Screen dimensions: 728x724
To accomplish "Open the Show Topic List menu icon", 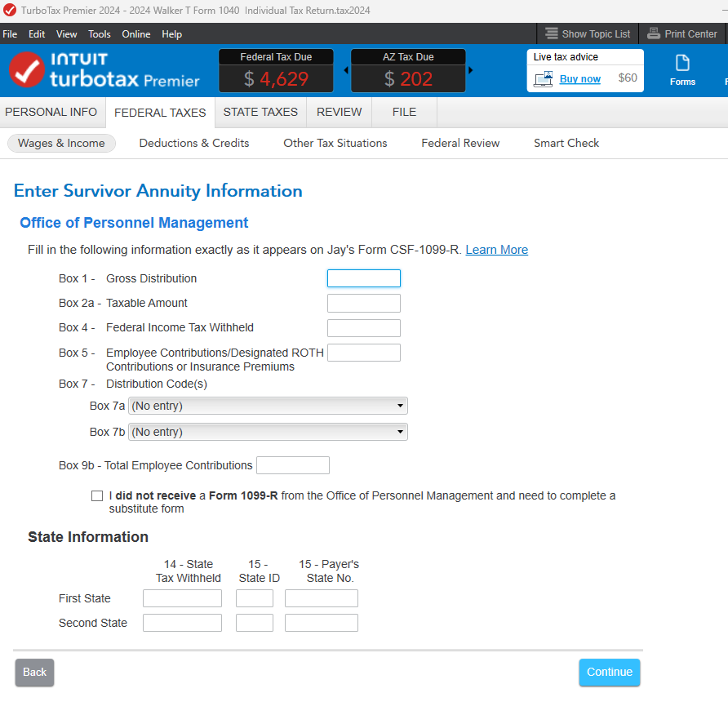I will point(551,33).
